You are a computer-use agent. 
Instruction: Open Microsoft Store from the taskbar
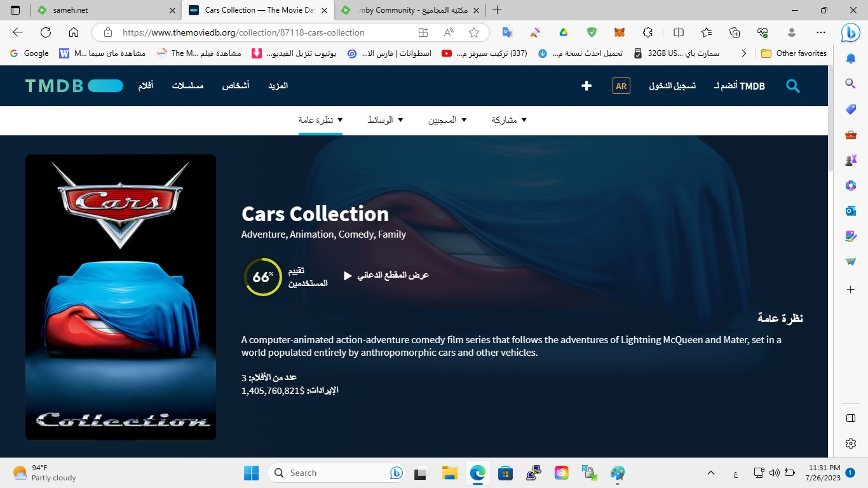click(505, 473)
